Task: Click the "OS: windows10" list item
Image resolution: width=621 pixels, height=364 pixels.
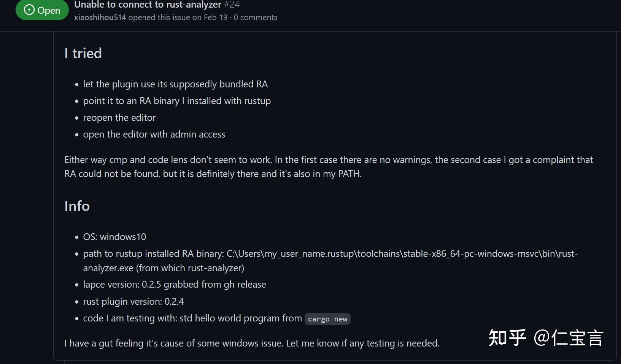Action: pos(114,237)
